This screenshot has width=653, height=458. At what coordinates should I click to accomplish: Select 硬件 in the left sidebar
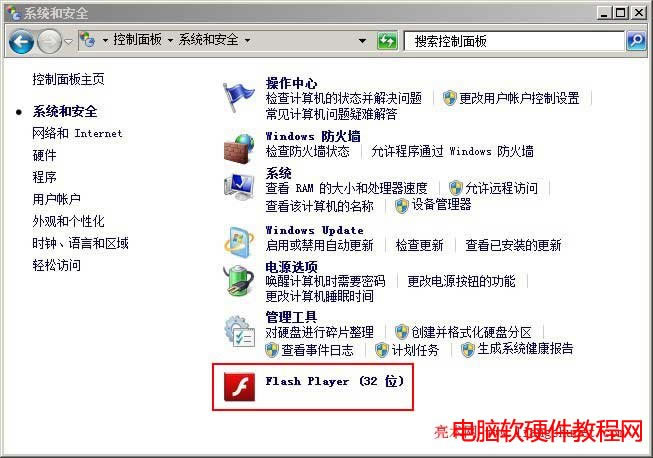(44, 155)
